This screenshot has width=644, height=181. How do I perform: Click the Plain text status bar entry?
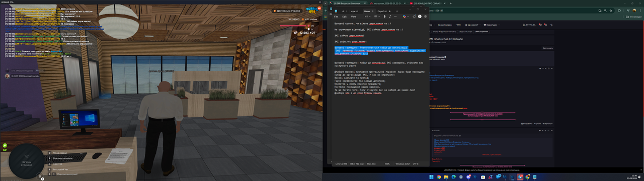click(x=371, y=163)
